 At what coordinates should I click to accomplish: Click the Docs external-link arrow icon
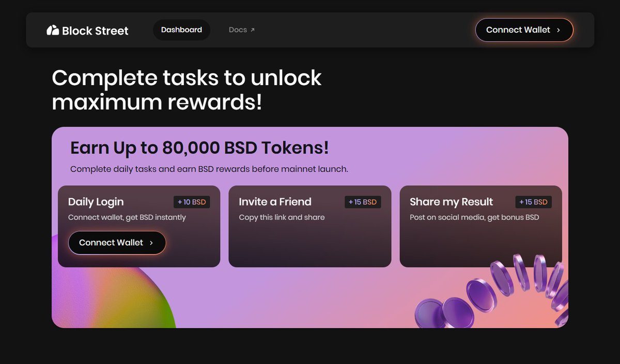click(253, 30)
